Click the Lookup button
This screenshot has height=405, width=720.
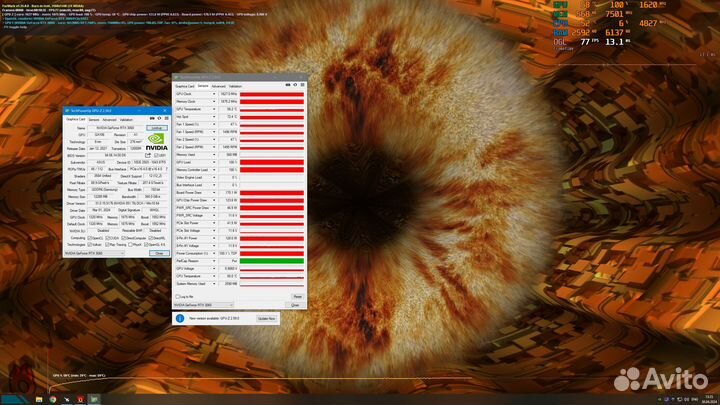157,128
